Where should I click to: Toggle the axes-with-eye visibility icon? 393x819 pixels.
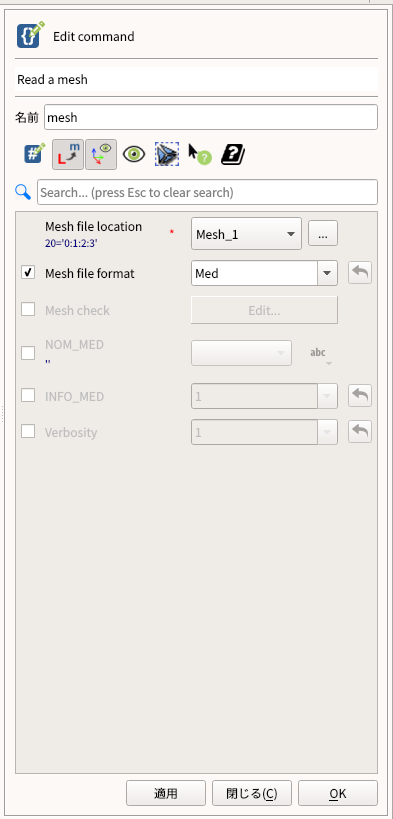coord(101,155)
